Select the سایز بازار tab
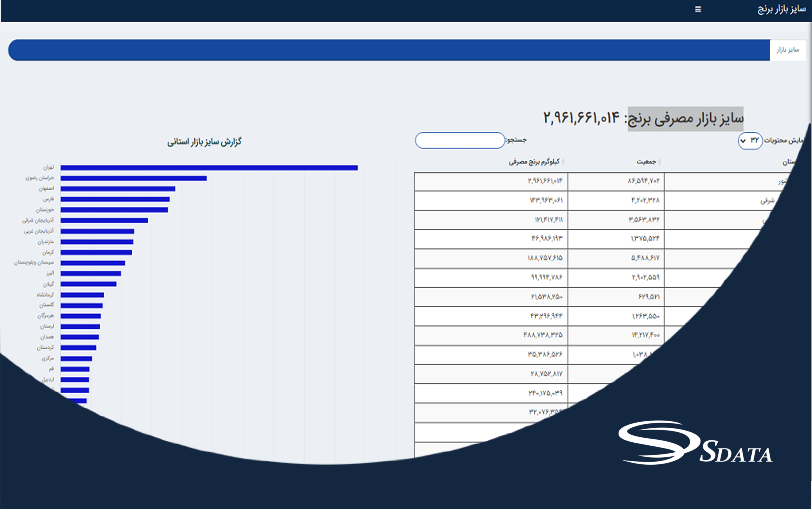Image resolution: width=812 pixels, height=509 pixels. [787, 50]
